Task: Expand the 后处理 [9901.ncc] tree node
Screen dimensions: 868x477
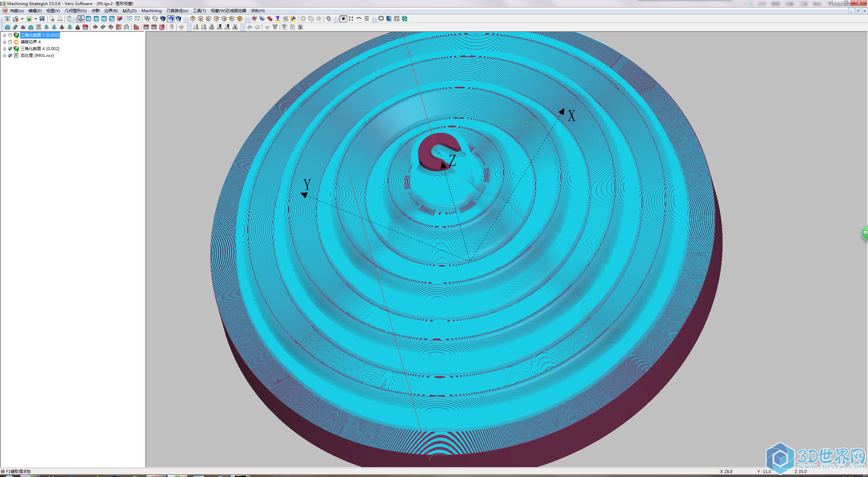Action: 4,56
